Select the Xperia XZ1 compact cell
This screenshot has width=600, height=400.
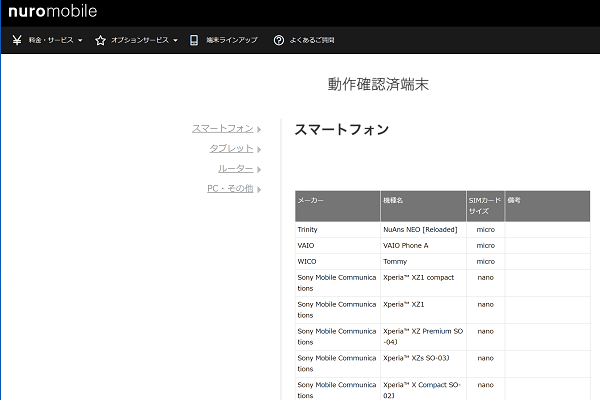point(423,283)
